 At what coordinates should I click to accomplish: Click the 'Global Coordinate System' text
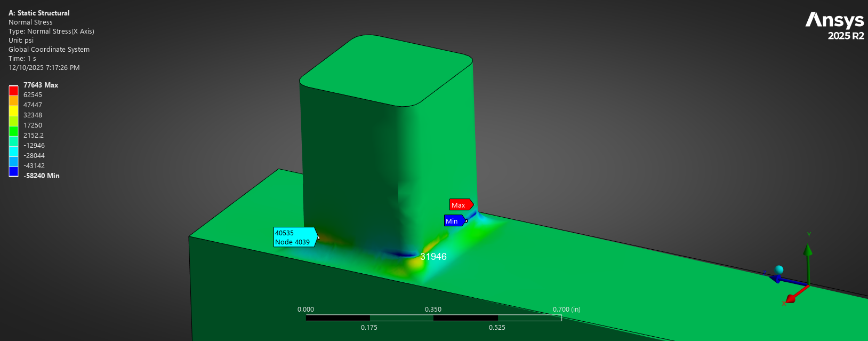49,49
